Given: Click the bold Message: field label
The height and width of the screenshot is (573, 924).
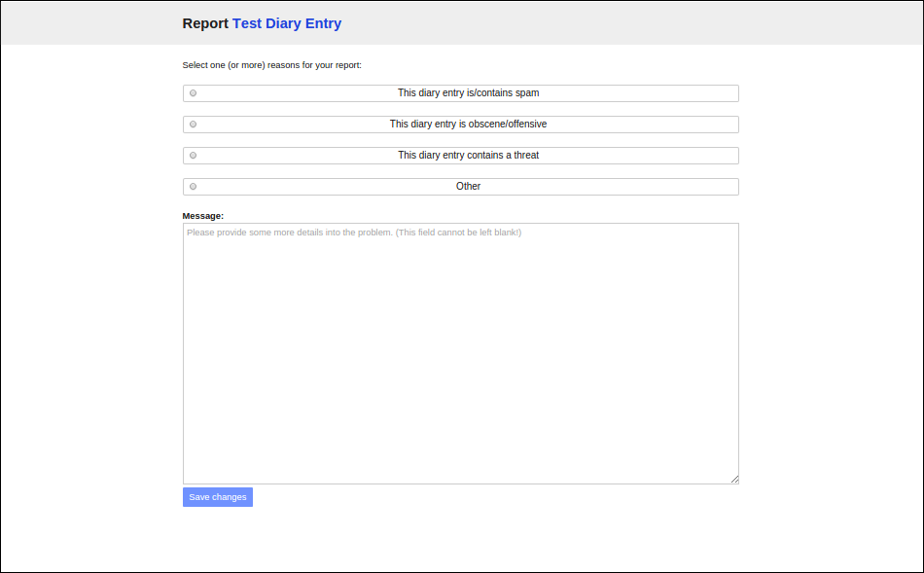Looking at the screenshot, I should tap(202, 216).
